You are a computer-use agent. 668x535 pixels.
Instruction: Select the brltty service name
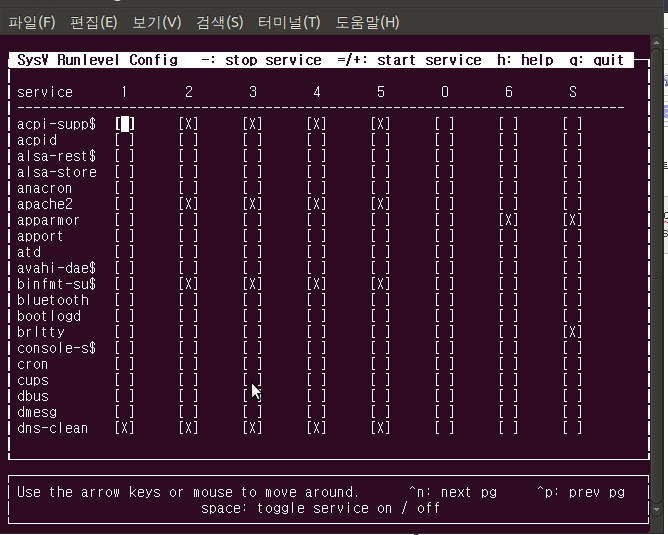[40, 332]
